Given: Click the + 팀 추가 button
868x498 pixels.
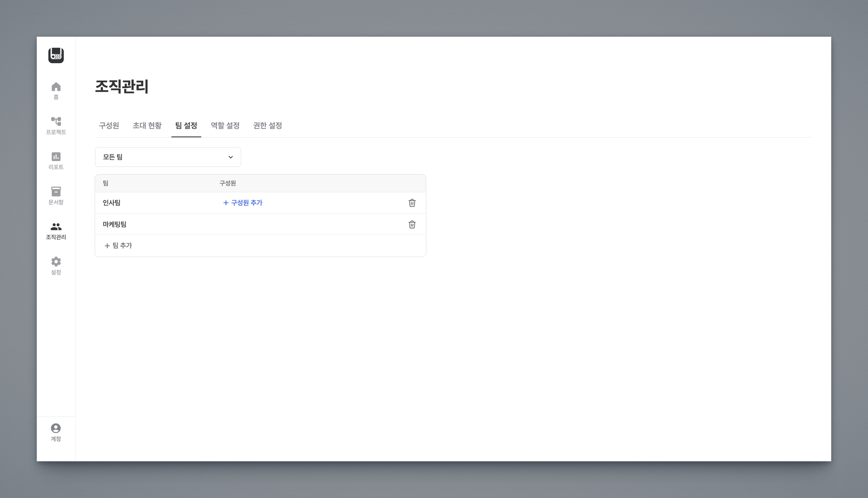Looking at the screenshot, I should (x=118, y=246).
